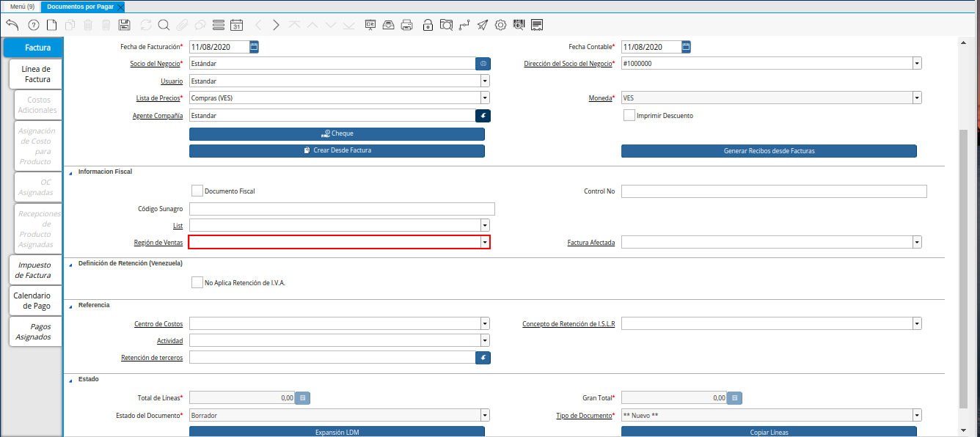Open the search magnifier icon
This screenshot has width=980, height=437.
click(x=164, y=25)
